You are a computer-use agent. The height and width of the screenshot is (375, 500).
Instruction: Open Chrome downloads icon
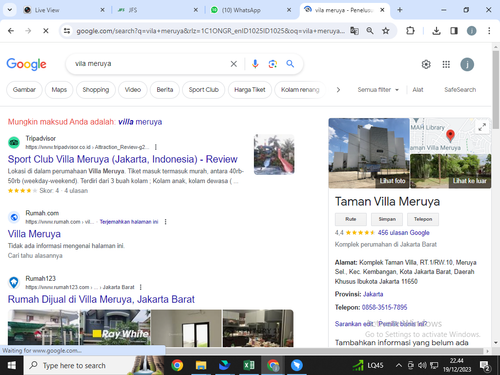coord(436,31)
